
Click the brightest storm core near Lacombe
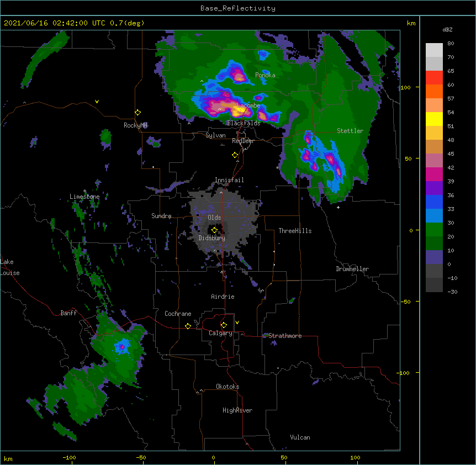coord(237,110)
